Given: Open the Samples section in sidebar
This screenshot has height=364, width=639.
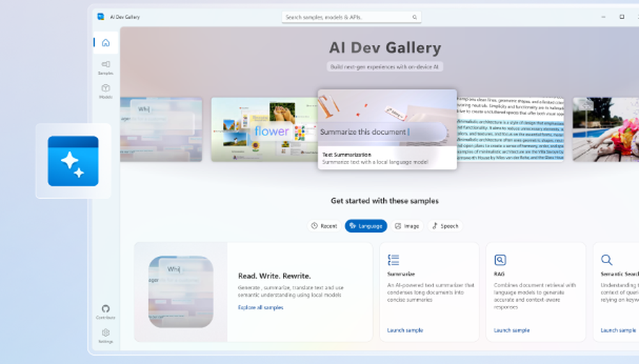Looking at the screenshot, I should click(105, 68).
